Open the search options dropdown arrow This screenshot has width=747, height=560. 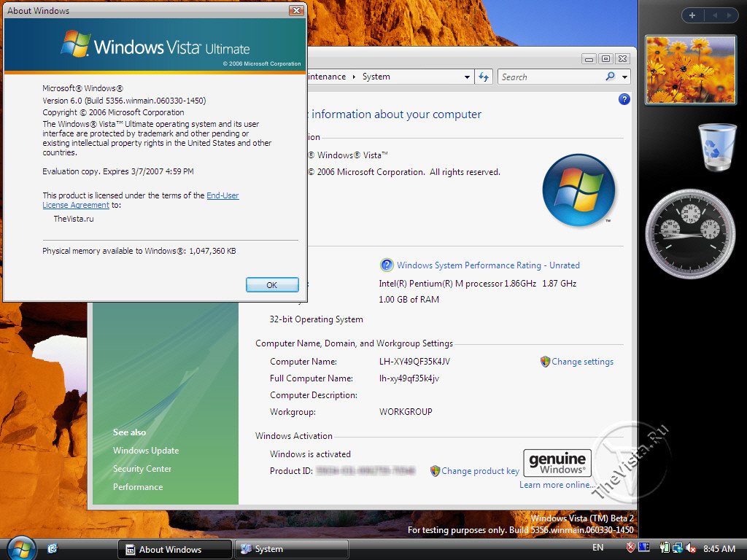point(624,77)
